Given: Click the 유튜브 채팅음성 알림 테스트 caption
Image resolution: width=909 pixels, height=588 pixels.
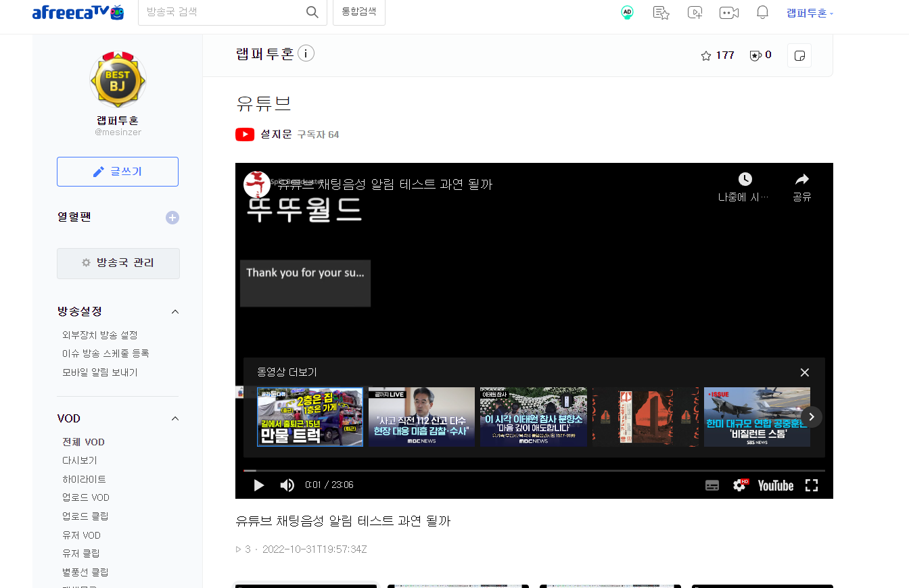Looking at the screenshot, I should tap(343, 521).
